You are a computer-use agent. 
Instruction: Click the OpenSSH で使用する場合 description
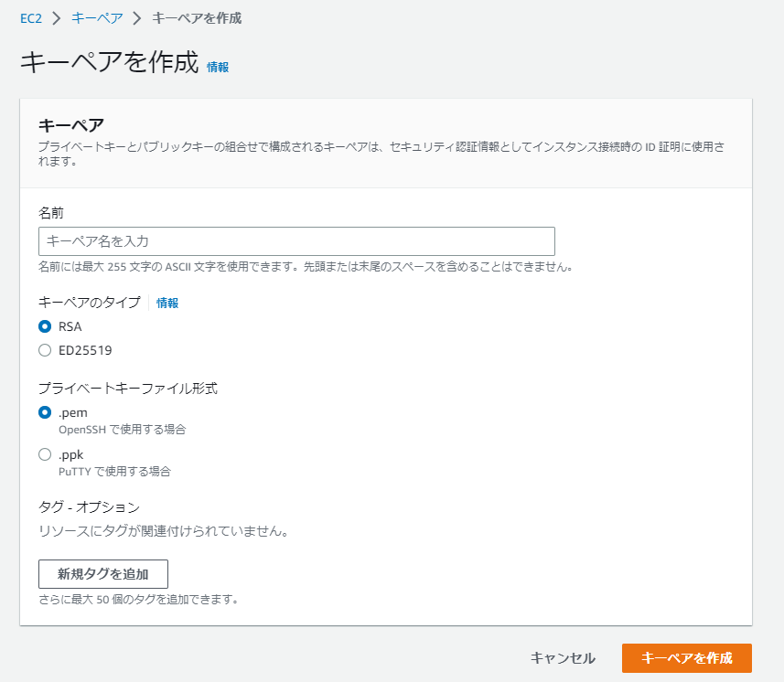click(x=123, y=430)
